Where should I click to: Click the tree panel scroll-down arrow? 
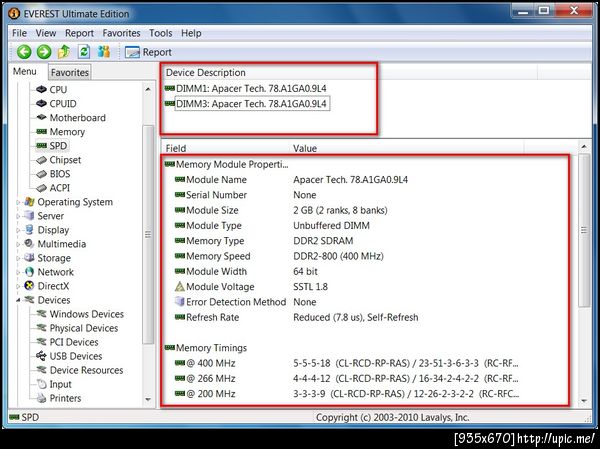pyautogui.click(x=148, y=400)
